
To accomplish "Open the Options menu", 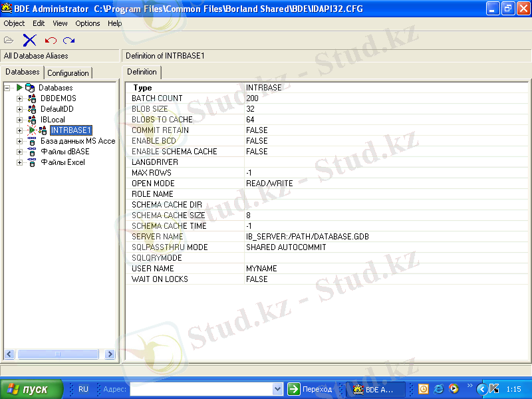I will (x=88, y=23).
